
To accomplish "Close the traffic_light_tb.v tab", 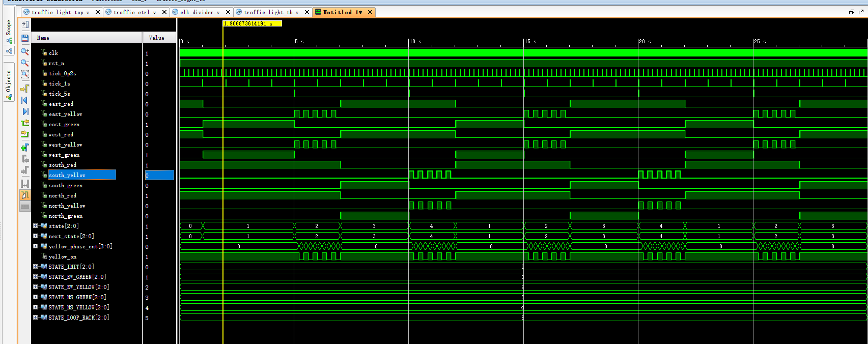I will tap(307, 12).
